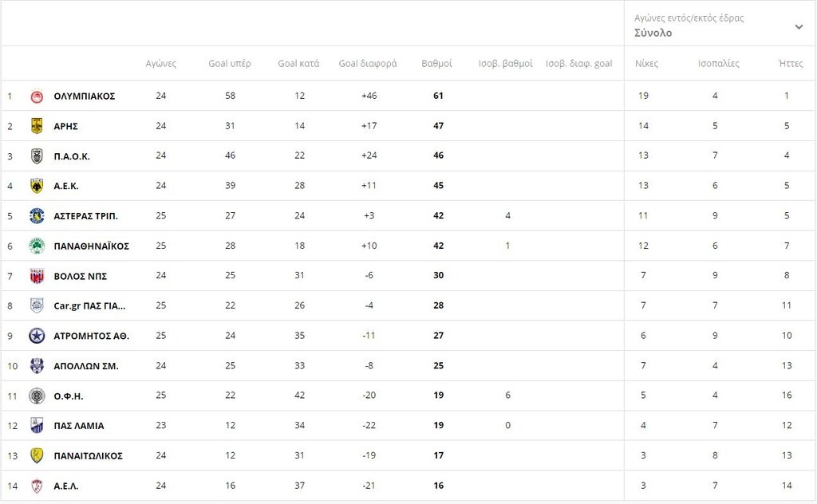Click the Panathinaikos green shamrock crest
This screenshot has width=817, height=504.
click(x=37, y=246)
